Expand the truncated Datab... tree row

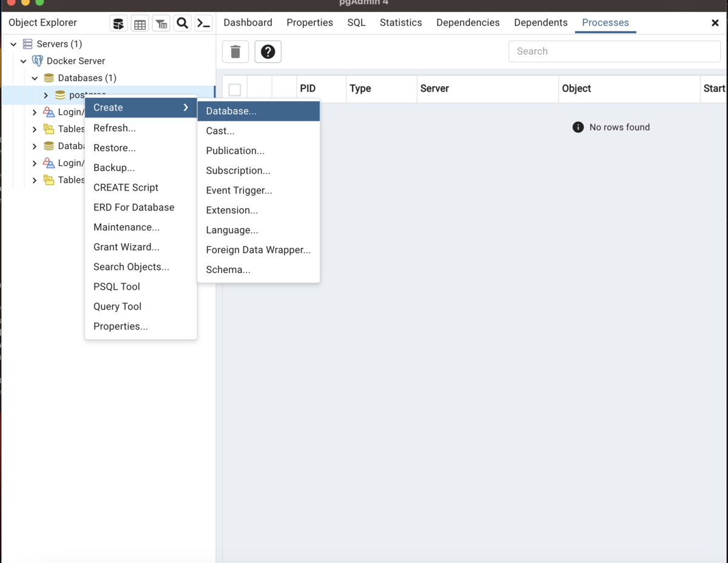(35, 146)
